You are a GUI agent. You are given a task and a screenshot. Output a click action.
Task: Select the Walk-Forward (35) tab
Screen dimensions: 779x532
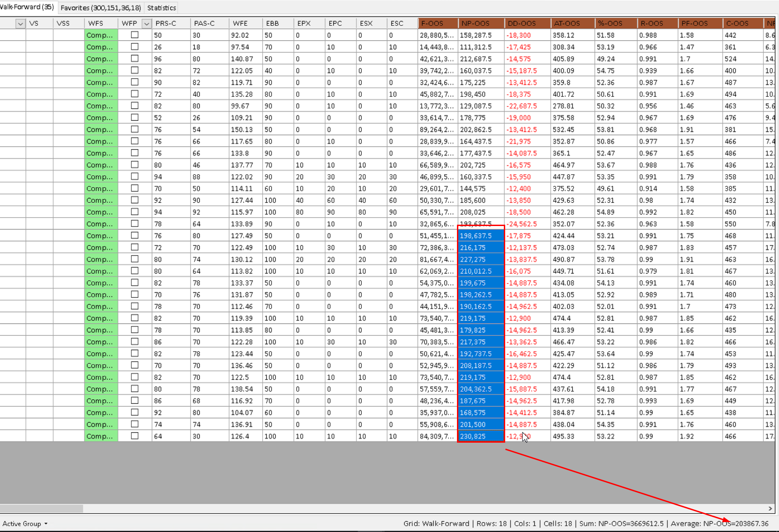[27, 7]
